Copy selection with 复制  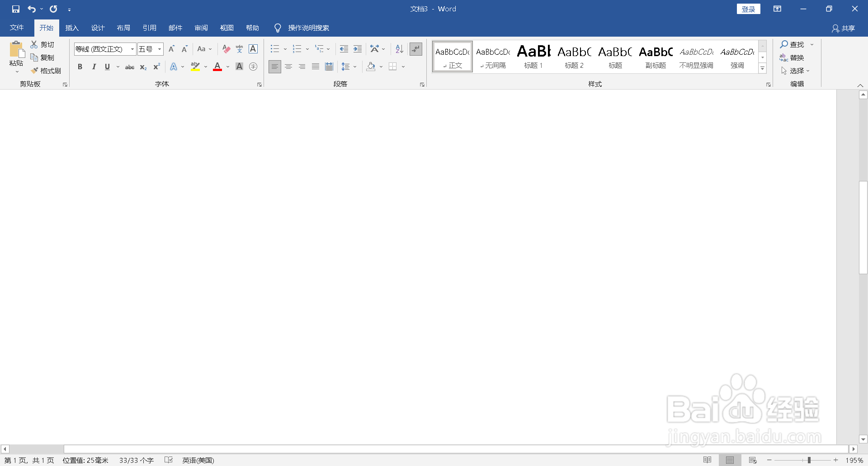(42, 57)
